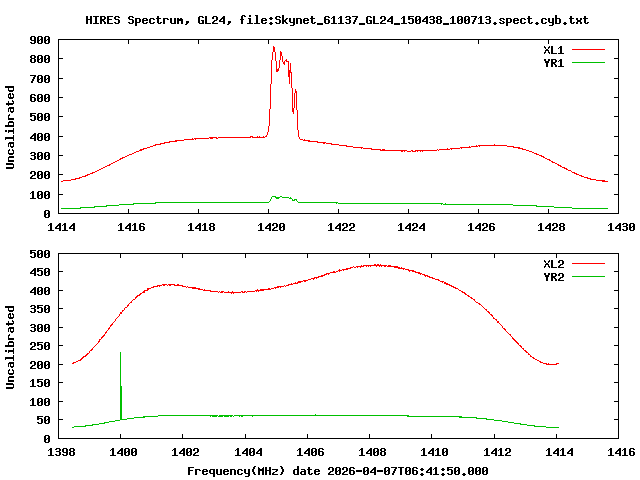Select the XL2 legend label

(553, 264)
